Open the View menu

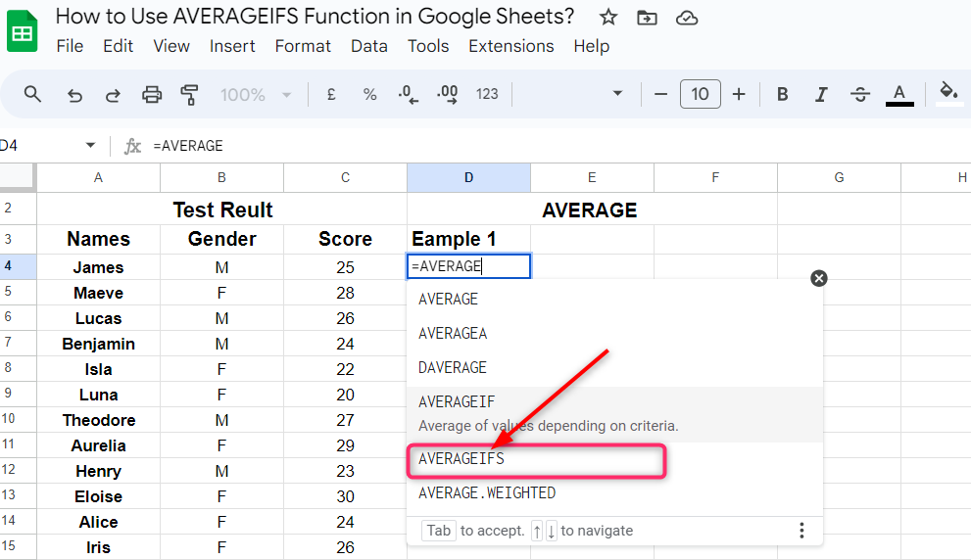[171, 46]
